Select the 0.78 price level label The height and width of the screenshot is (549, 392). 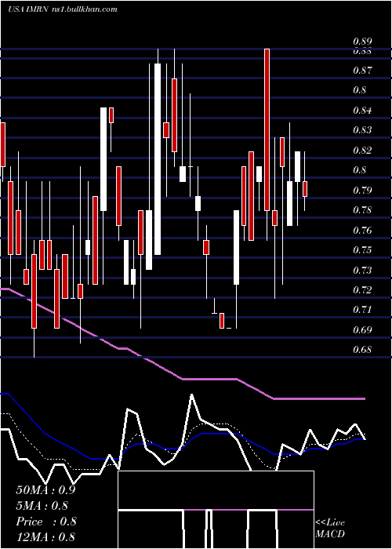pos(362,210)
